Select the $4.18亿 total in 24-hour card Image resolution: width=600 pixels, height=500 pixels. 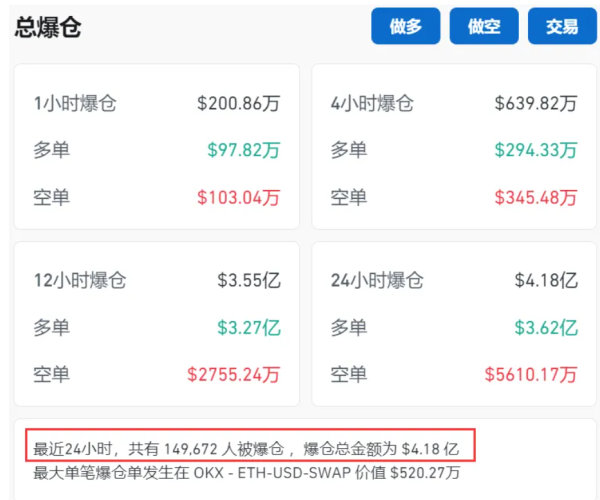click(546, 280)
